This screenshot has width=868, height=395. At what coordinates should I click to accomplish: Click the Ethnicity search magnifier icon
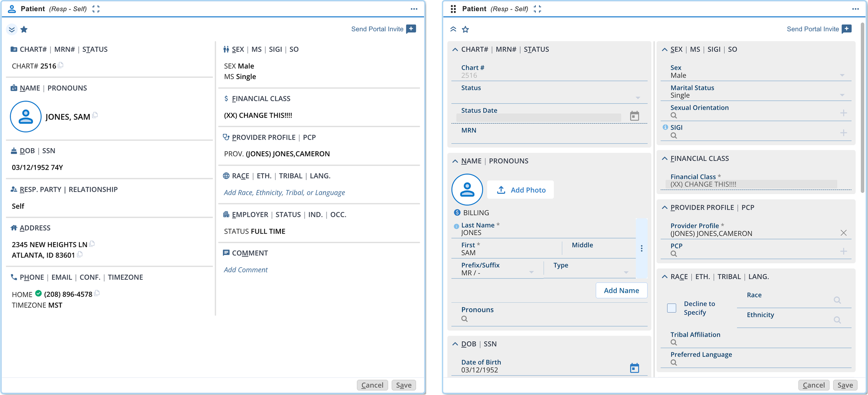pyautogui.click(x=837, y=320)
